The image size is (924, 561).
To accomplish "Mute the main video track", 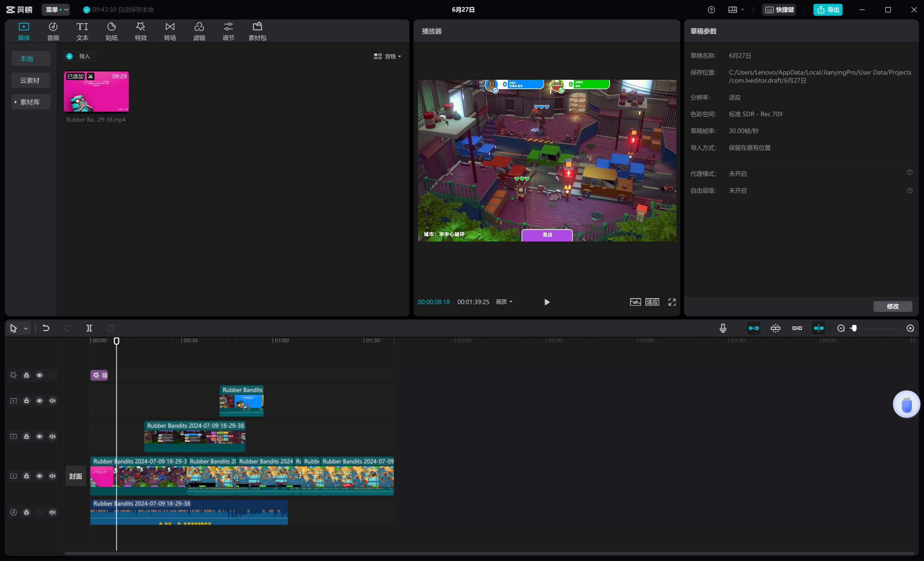I will (52, 476).
